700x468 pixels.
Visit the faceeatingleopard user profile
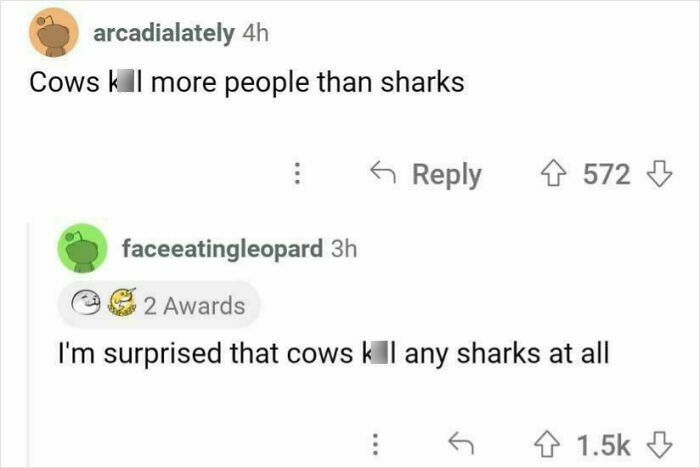pyautogui.click(x=222, y=249)
